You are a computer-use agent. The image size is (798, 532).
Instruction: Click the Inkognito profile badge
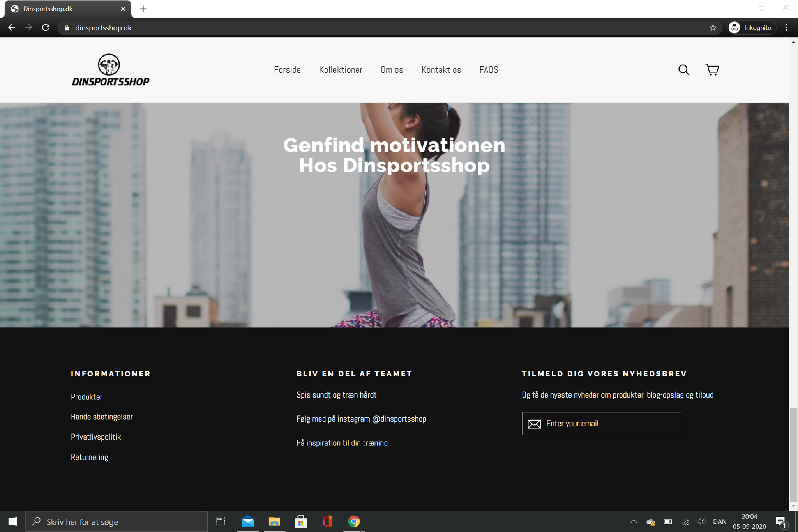pos(751,28)
